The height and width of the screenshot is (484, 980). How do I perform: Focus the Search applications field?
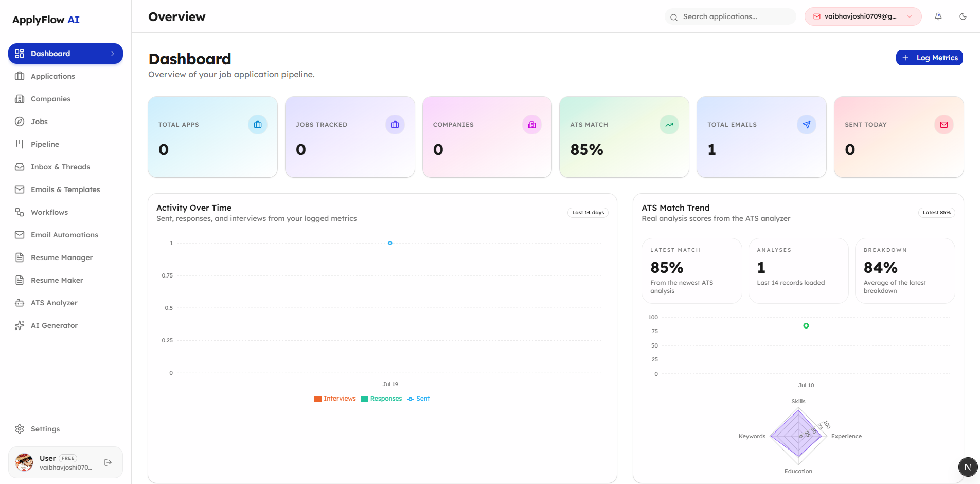(x=730, y=16)
